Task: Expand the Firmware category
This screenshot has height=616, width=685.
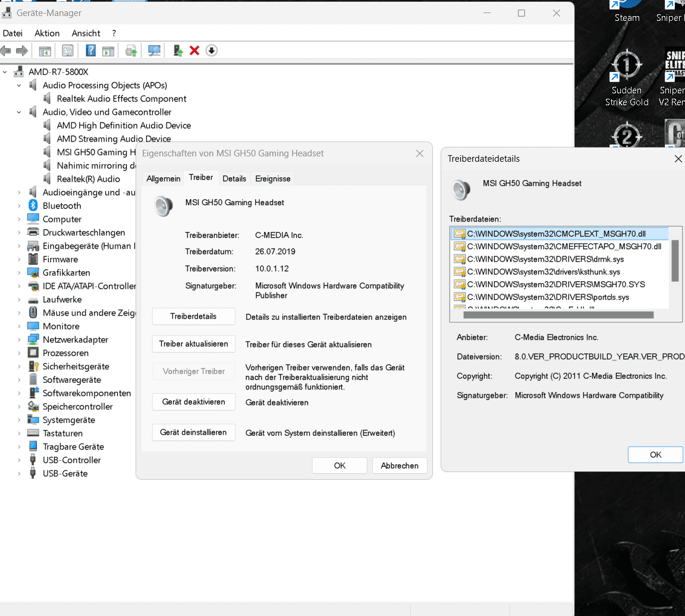Action: click(x=19, y=259)
